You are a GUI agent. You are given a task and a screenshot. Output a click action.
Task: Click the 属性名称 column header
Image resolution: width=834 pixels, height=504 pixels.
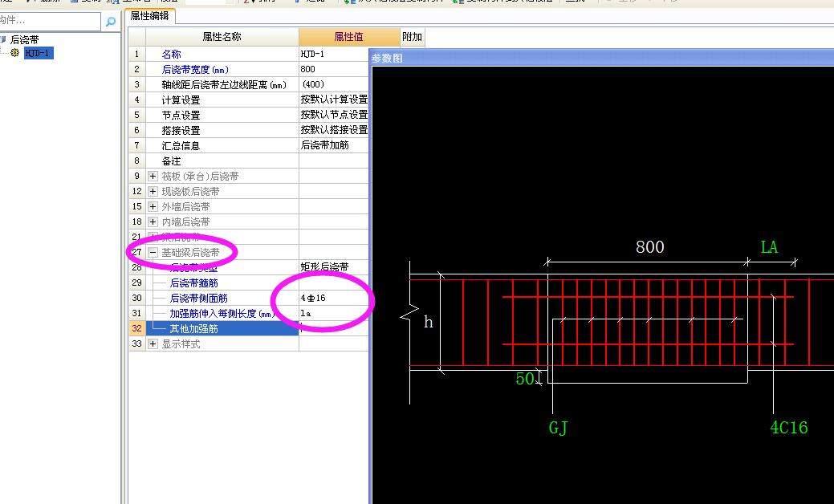pyautogui.click(x=222, y=37)
